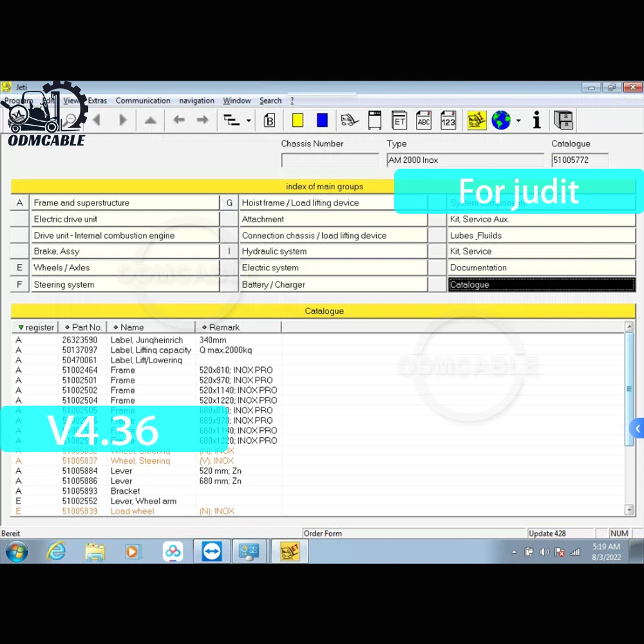Click the left arrow navigation icon
Viewport: 644px width, 644px height.
pyautogui.click(x=178, y=120)
